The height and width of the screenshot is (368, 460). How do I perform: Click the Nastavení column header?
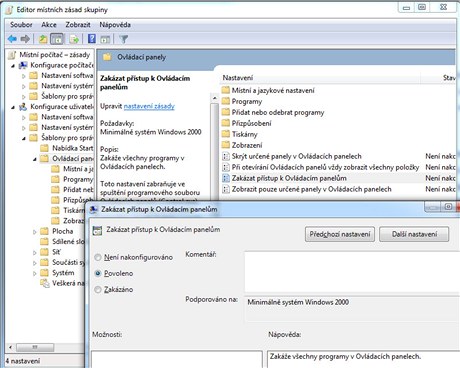click(x=320, y=78)
